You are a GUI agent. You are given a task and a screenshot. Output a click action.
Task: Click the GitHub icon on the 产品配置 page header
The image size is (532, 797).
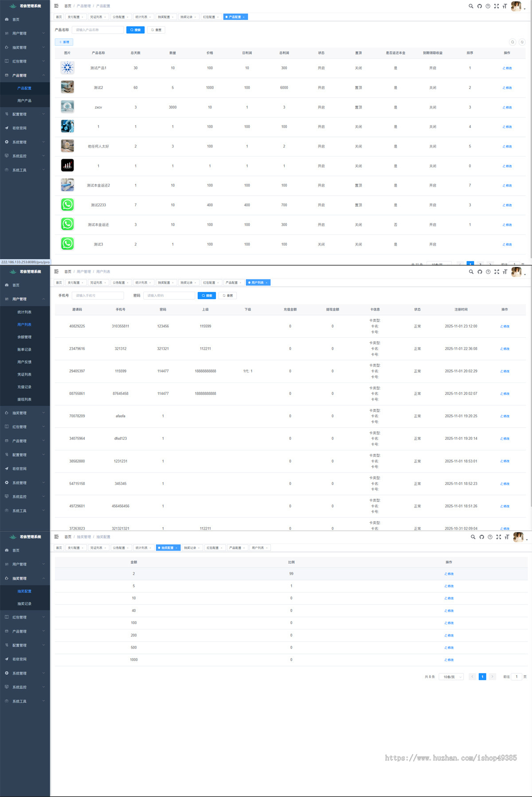point(479,6)
